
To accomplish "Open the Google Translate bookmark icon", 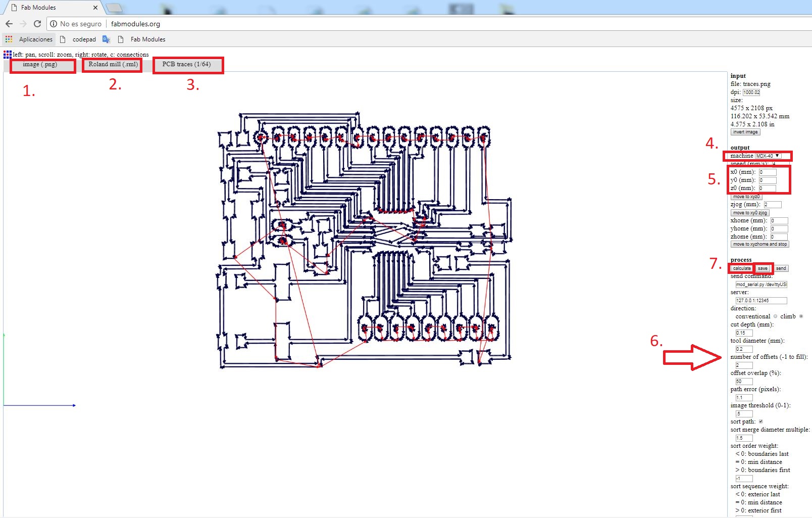I will click(x=106, y=39).
